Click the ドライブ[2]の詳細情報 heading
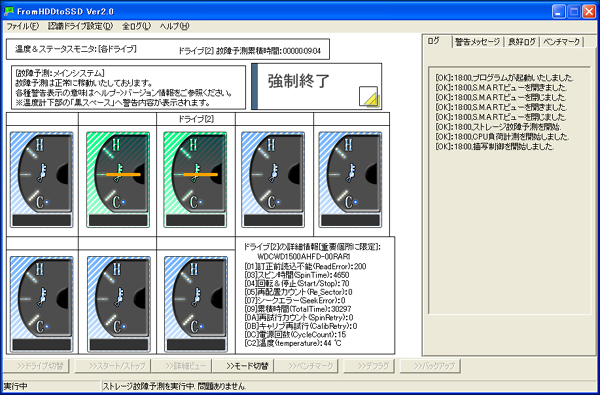This screenshot has height=395, width=600. [312, 247]
